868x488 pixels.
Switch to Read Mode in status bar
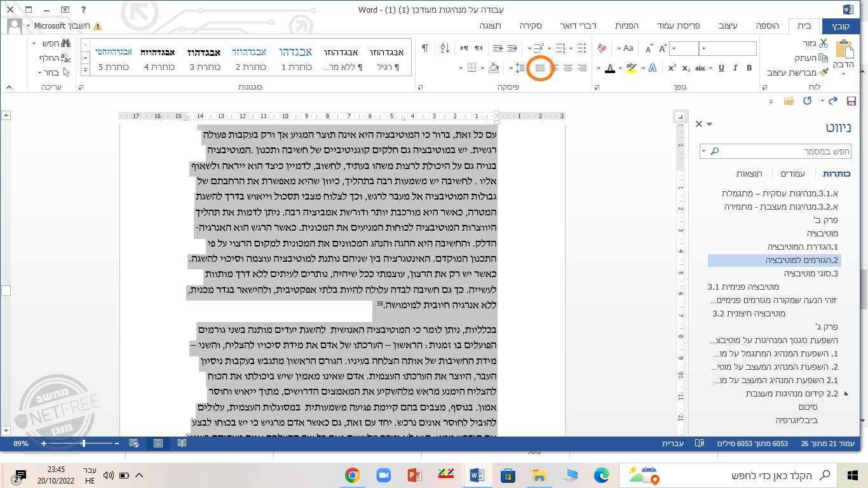coord(182,443)
